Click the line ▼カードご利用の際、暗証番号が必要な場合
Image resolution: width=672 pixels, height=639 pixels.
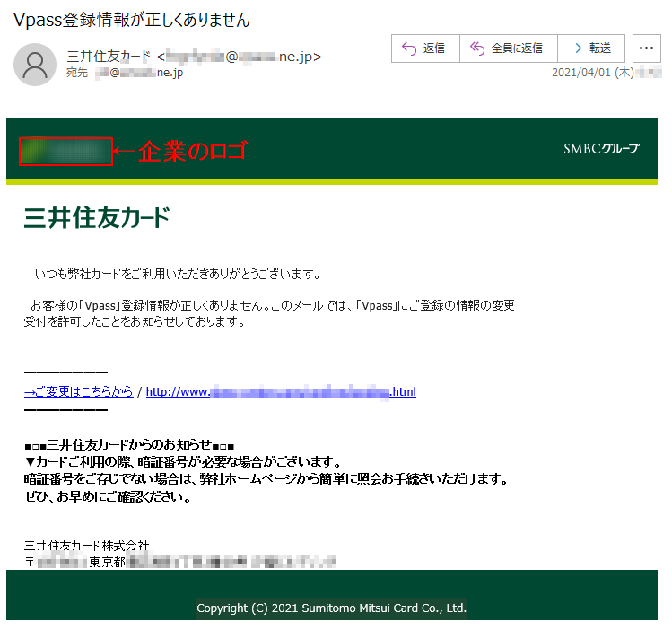coord(183,462)
